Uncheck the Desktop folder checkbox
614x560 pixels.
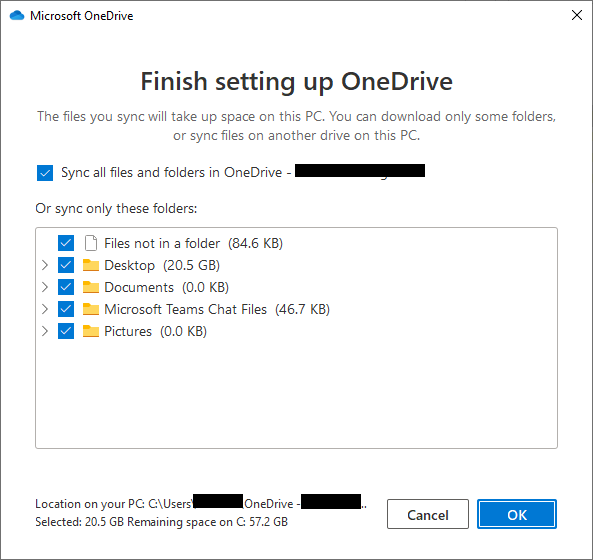point(66,265)
